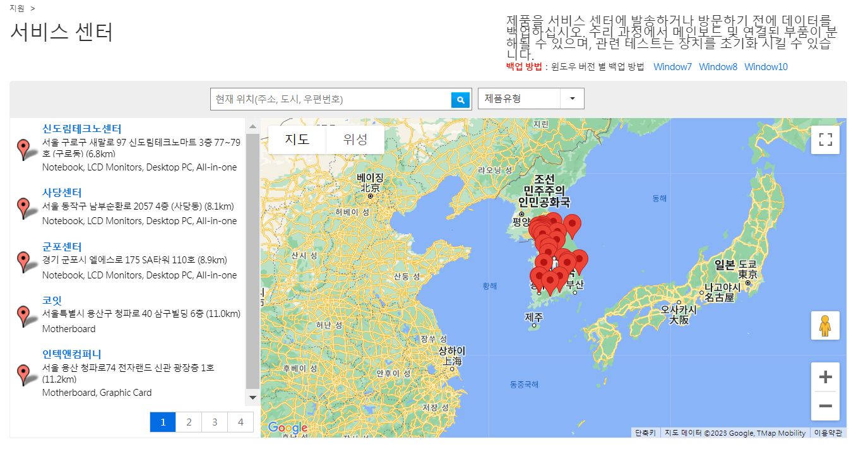Click the service list scrollbar thumb
The width and height of the screenshot is (868, 459).
tap(253, 261)
